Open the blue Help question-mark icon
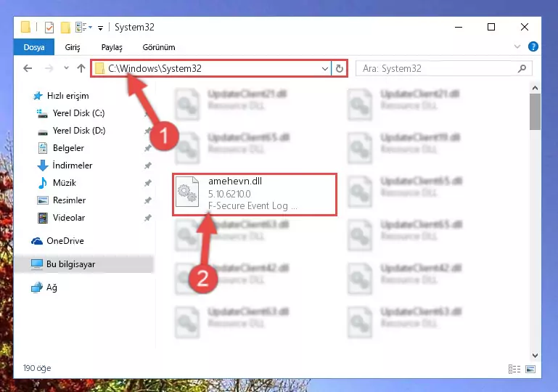 click(533, 46)
